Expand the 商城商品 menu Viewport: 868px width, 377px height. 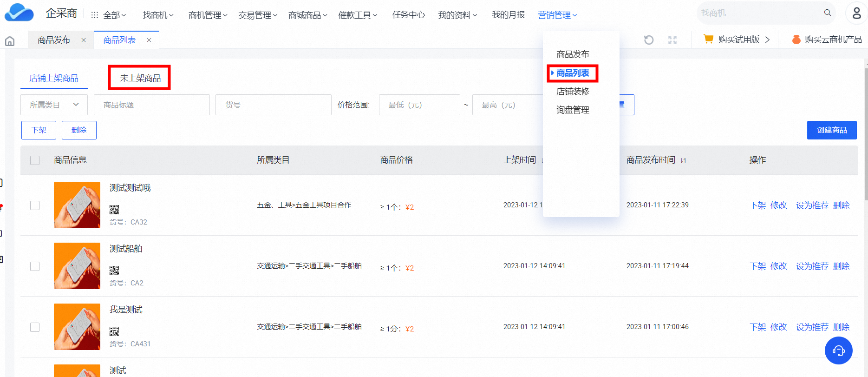pyautogui.click(x=308, y=15)
